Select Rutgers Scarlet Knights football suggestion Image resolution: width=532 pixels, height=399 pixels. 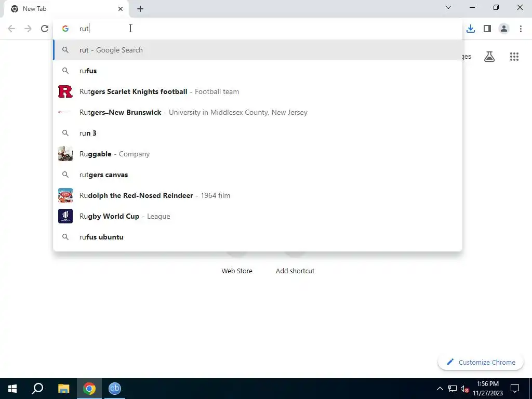point(258,91)
